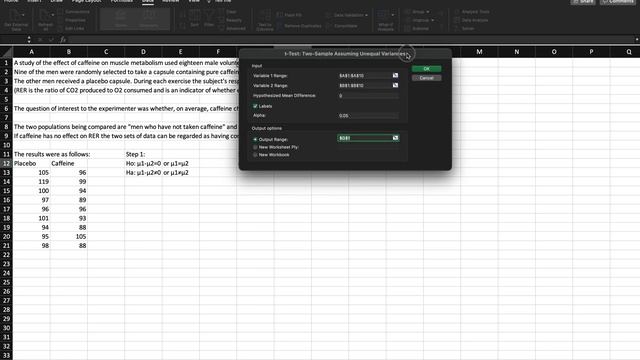Switch to the Formulas ribbon tab
Screen dimensions: 640x360
[x=122, y=1]
